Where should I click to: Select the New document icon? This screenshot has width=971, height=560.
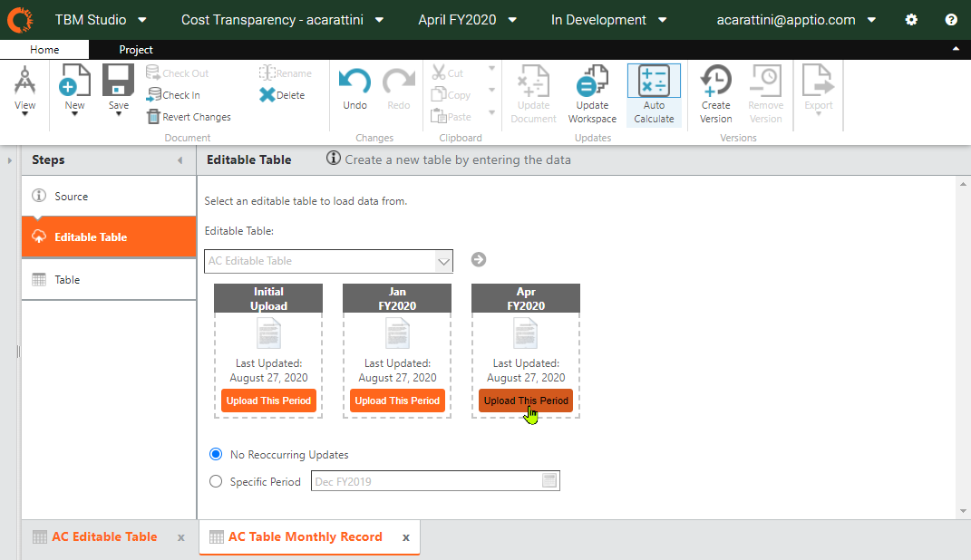pyautogui.click(x=73, y=88)
